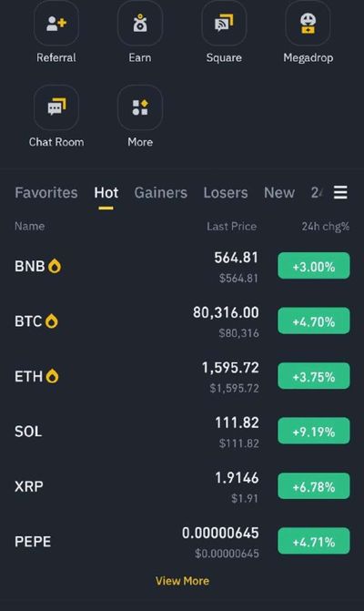Open the Square feed icon
This screenshot has height=611, width=364.
[x=224, y=23]
